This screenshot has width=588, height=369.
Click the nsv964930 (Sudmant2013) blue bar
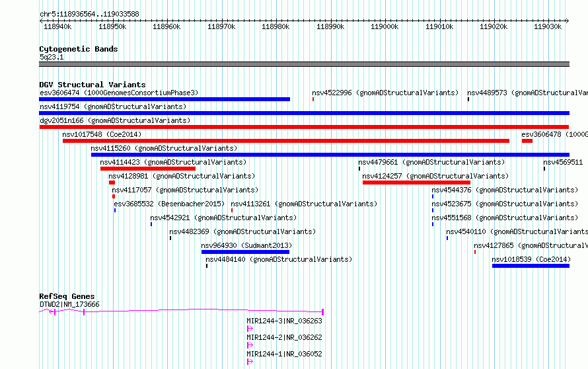coord(245,252)
